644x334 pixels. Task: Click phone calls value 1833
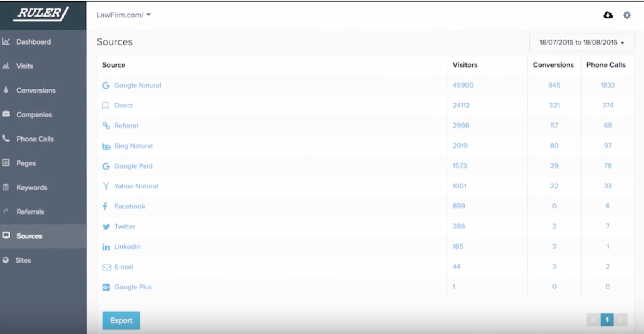coord(608,85)
